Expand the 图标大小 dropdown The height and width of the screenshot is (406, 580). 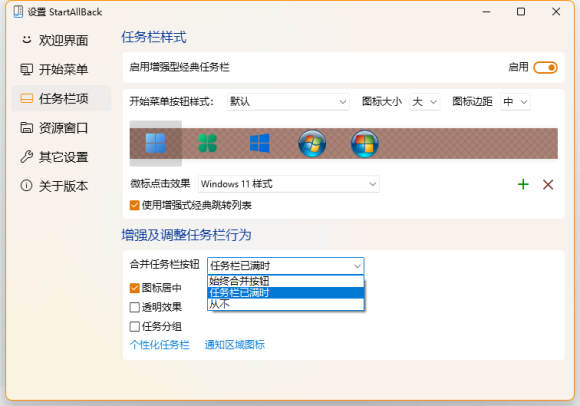point(425,102)
